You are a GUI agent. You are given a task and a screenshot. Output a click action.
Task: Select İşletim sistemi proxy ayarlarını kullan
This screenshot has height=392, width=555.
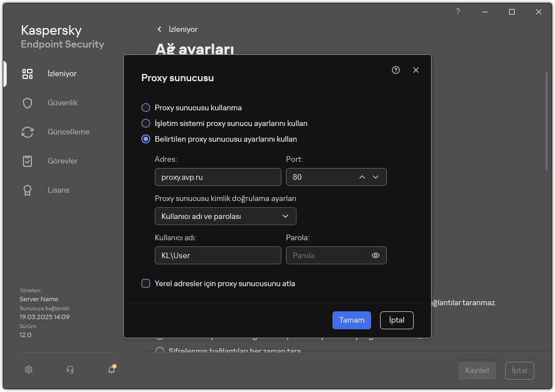click(146, 123)
